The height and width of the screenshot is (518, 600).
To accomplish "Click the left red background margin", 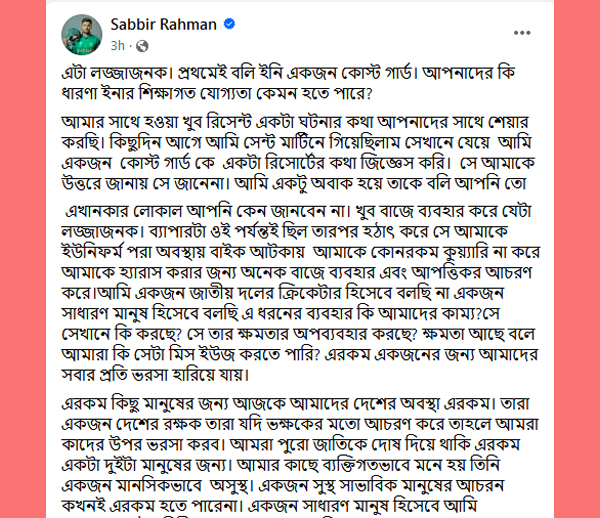I will [x=23, y=259].
